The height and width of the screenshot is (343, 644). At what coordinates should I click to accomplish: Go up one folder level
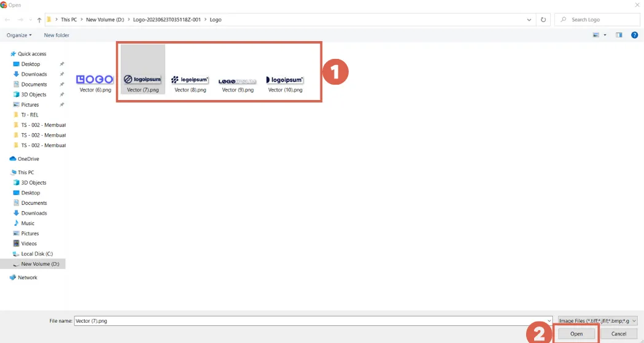pos(39,20)
